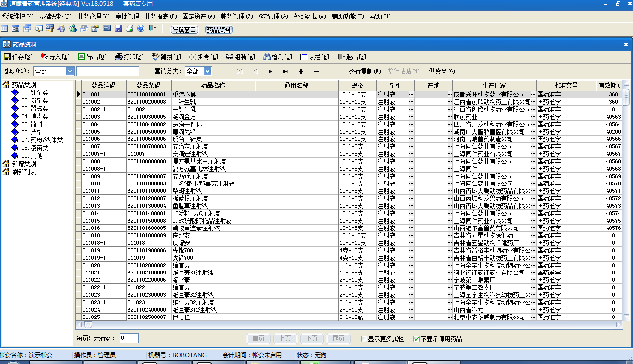This screenshot has height=364, width=633.
Task: Click the blue question-mark help icon
Action: click(141, 29)
